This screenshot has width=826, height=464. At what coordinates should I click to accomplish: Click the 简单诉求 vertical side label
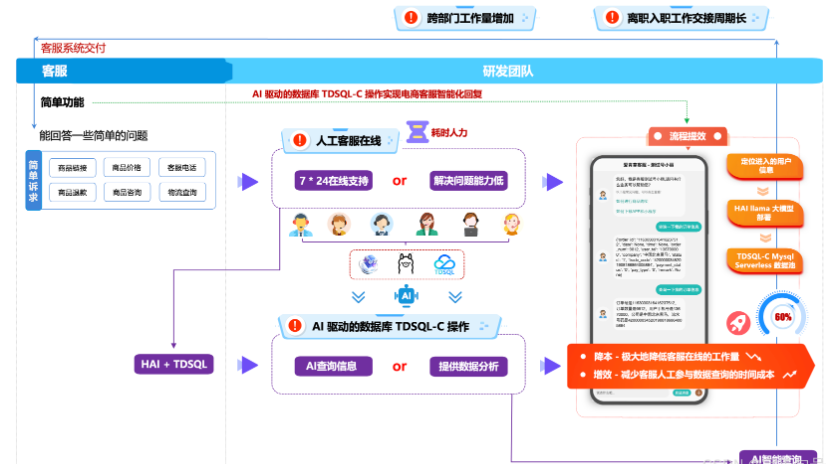point(33,181)
